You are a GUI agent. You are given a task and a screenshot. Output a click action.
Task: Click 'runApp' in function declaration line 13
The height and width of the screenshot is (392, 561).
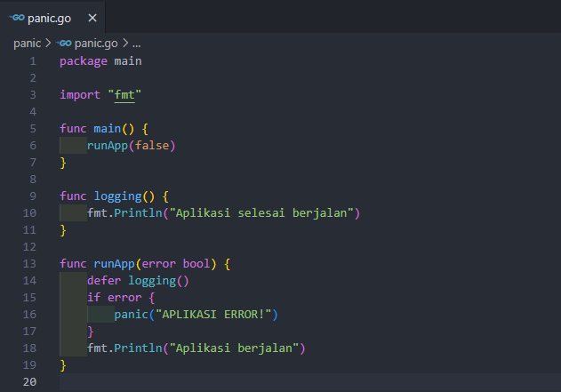click(114, 264)
